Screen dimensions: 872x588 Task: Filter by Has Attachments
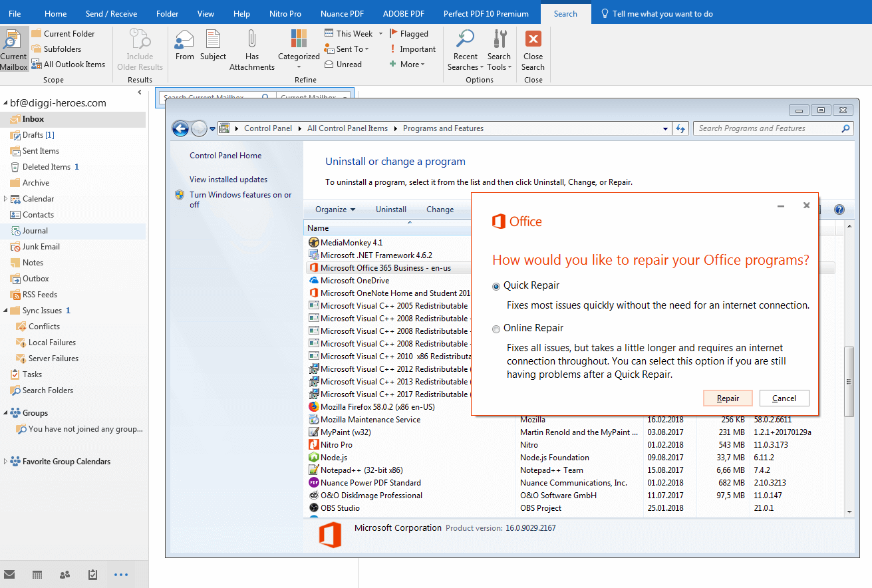[252, 50]
